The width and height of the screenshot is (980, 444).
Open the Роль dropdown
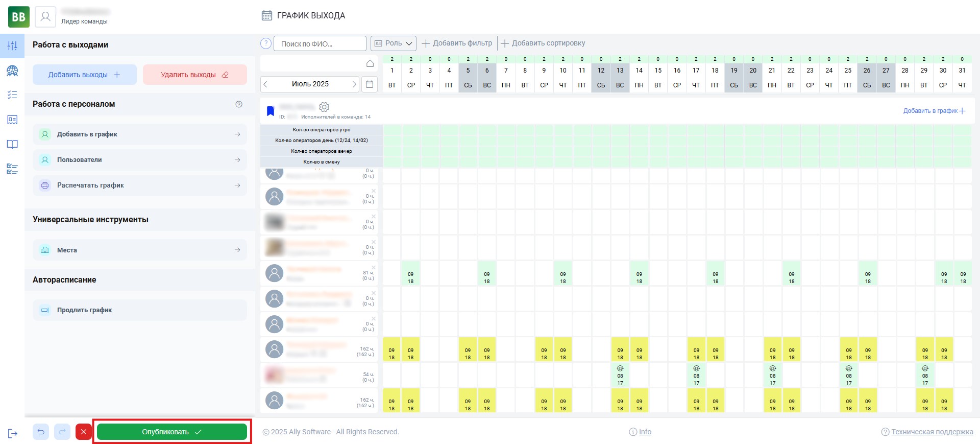click(394, 43)
